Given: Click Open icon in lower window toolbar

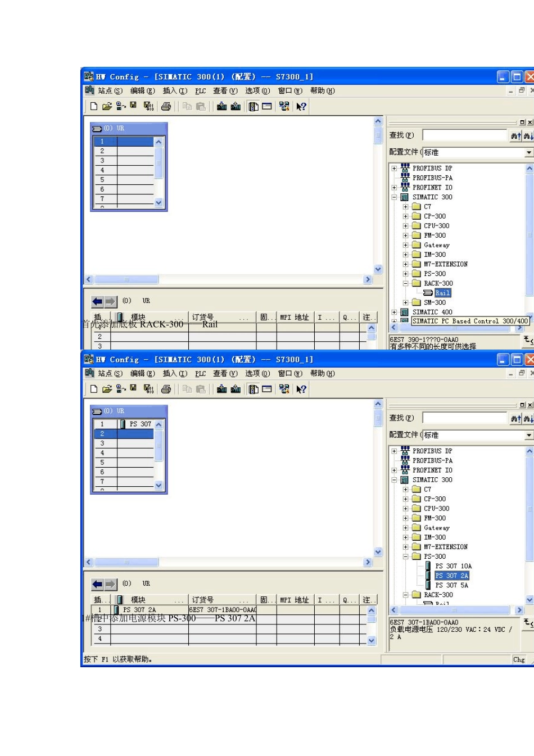Looking at the screenshot, I should coord(107,389).
